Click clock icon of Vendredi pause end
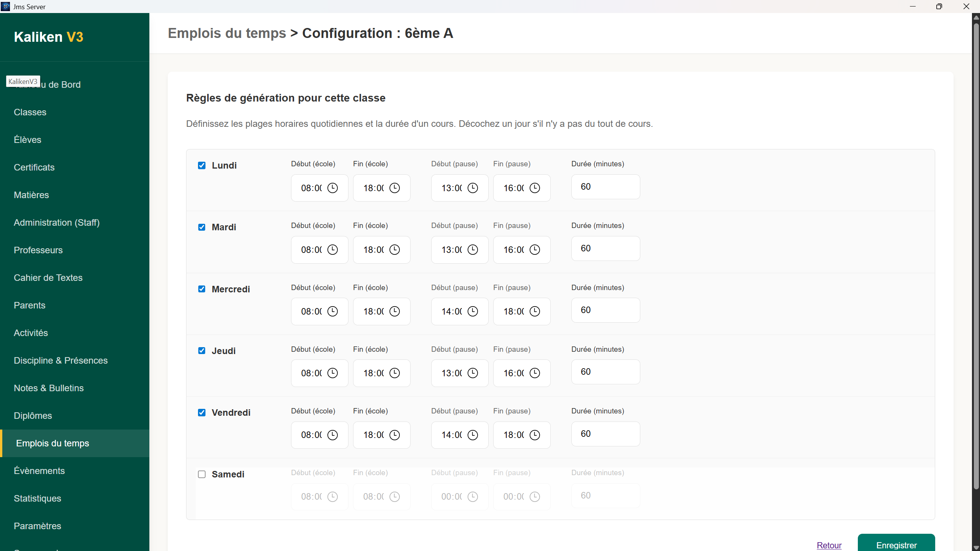The width and height of the screenshot is (980, 551). coord(535,435)
